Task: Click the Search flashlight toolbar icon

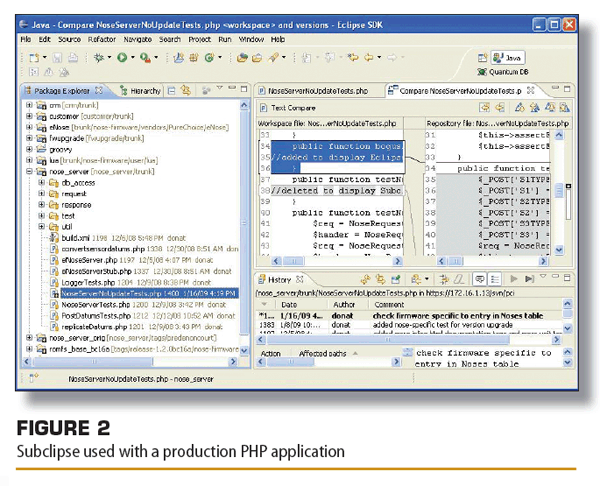Action: click(x=273, y=58)
